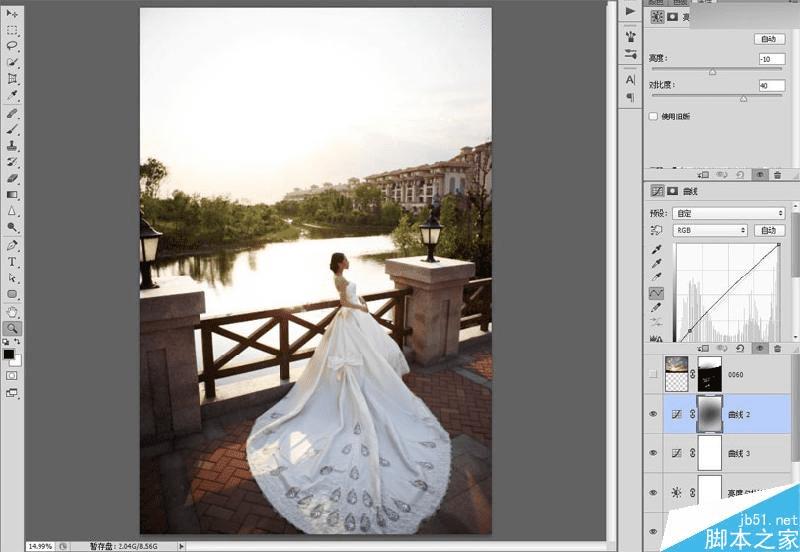
Task: Select the gray point eyedropper in curves
Action: (656, 263)
